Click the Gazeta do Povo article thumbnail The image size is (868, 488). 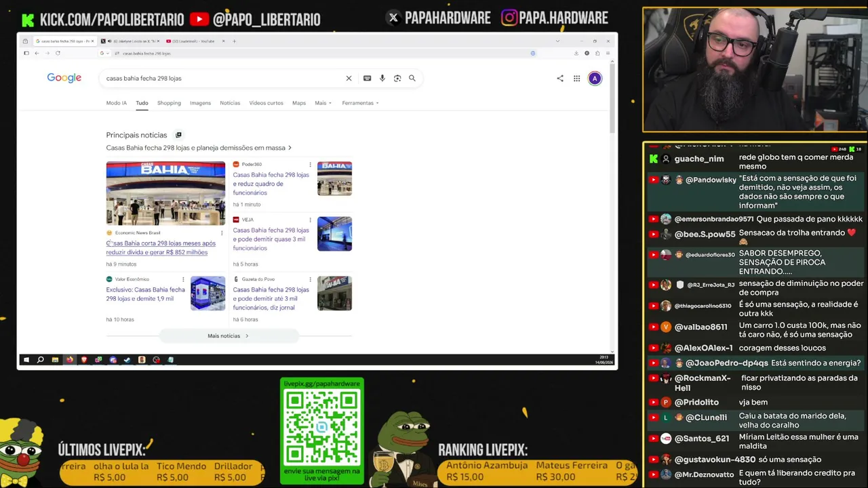(334, 293)
